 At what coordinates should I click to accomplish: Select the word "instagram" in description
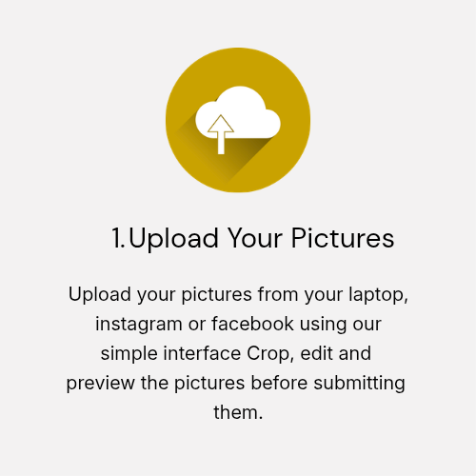pyautogui.click(x=139, y=325)
